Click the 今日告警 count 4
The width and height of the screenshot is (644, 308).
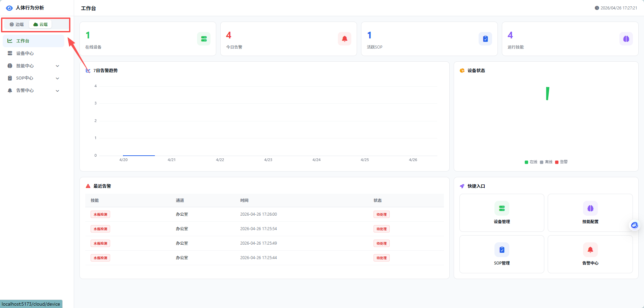pos(229,35)
